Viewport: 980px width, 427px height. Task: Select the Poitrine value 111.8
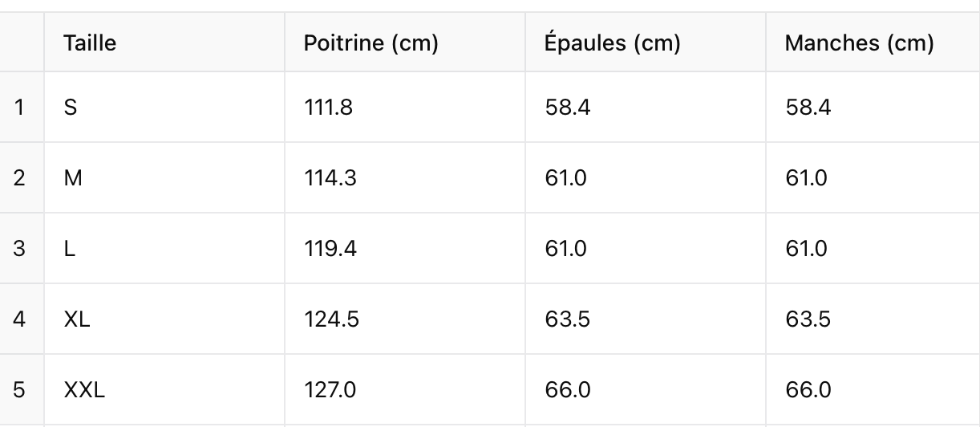click(328, 107)
